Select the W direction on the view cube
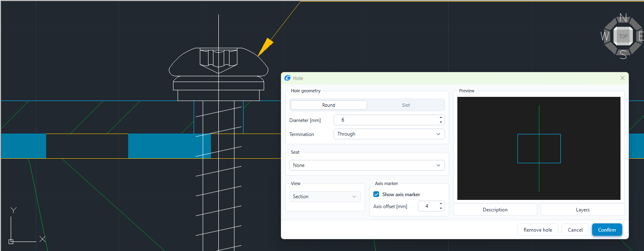Image resolution: width=644 pixels, height=251 pixels. [x=605, y=36]
